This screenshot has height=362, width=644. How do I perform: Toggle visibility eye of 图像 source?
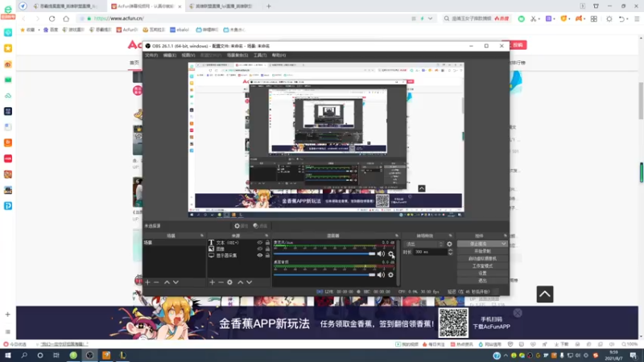[x=259, y=249]
